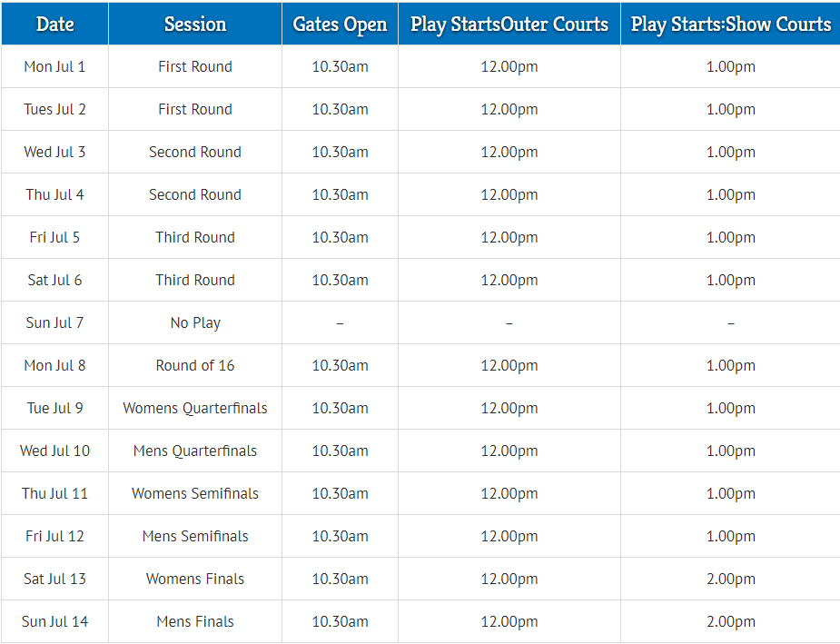The height and width of the screenshot is (644, 840).
Task: Click the Sun Jul 7 date cell
Action: 54,322
